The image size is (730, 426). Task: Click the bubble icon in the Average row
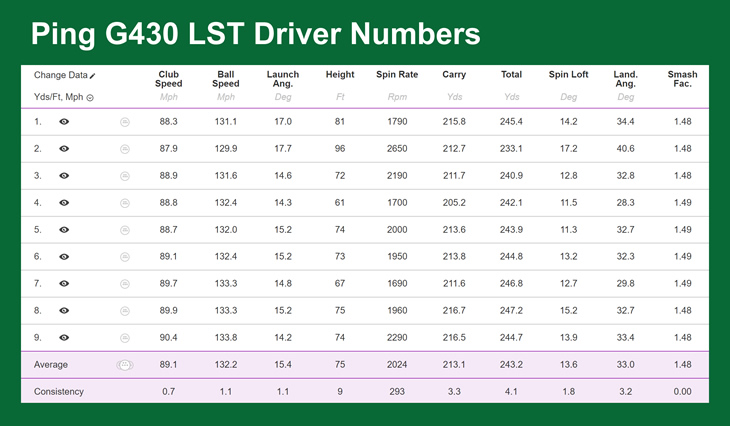pyautogui.click(x=125, y=365)
